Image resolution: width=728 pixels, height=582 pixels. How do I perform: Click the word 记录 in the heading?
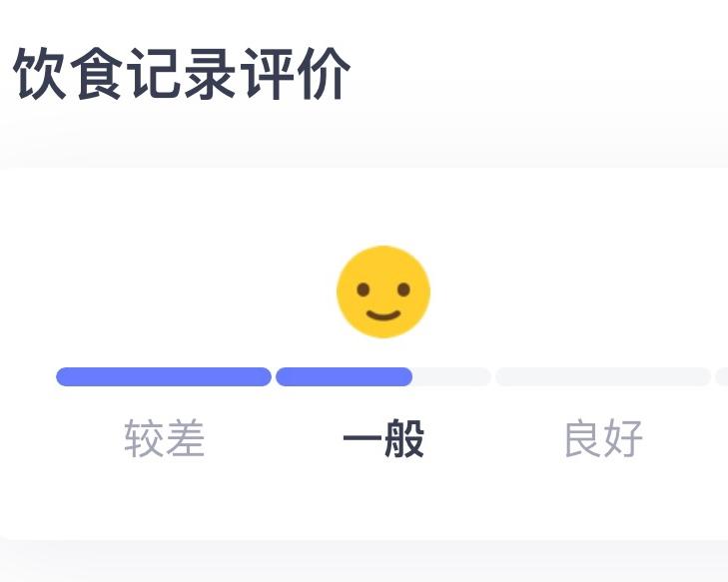(x=182, y=75)
